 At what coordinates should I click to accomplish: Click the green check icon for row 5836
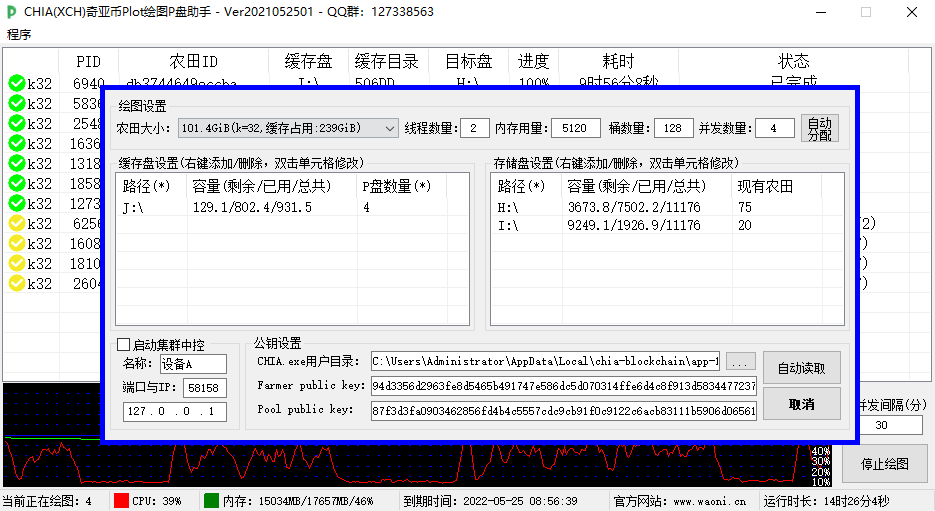(17, 104)
